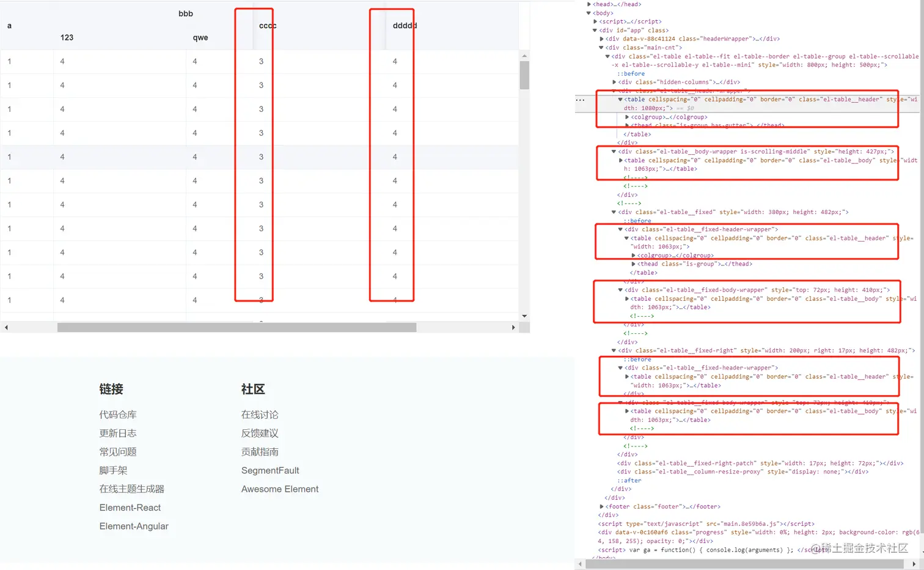The height and width of the screenshot is (570, 924).
Task: Click the table's vertical scrollbar up arrow
Action: coord(524,56)
